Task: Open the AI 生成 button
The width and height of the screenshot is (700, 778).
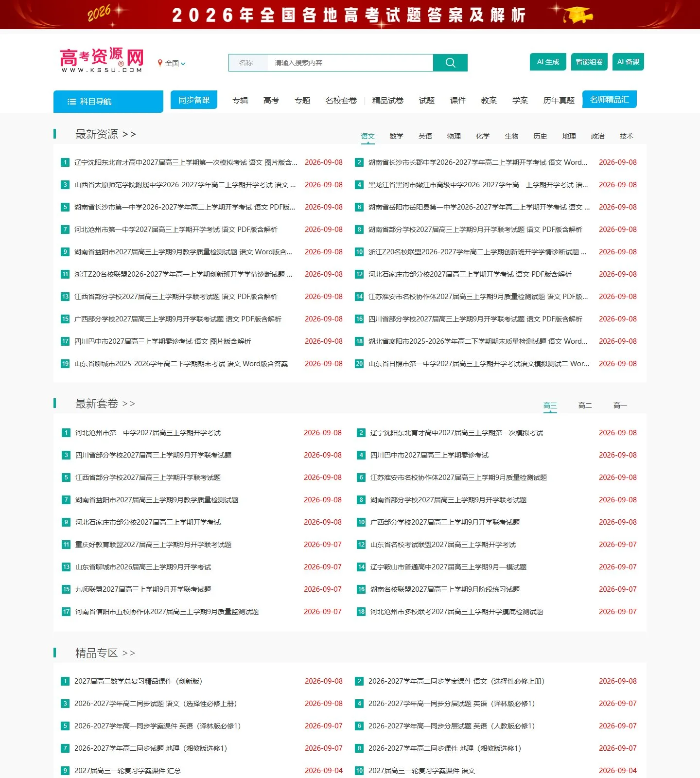Action: point(548,62)
